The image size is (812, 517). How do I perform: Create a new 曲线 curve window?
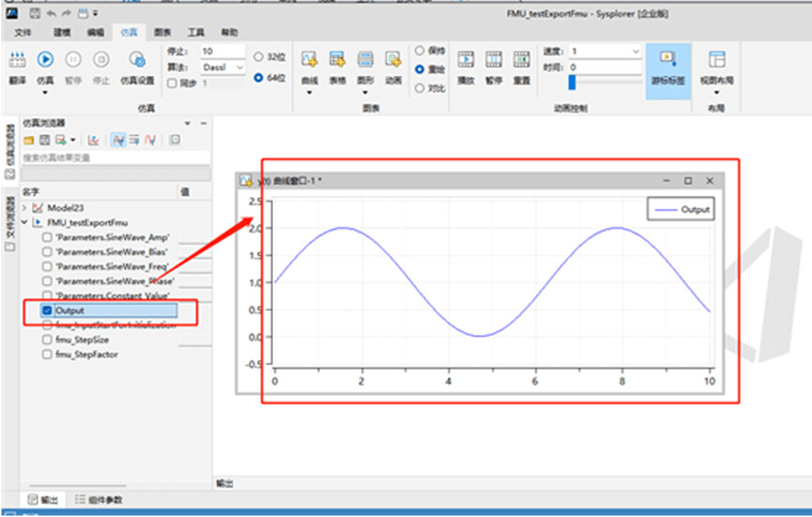pyautogui.click(x=310, y=59)
